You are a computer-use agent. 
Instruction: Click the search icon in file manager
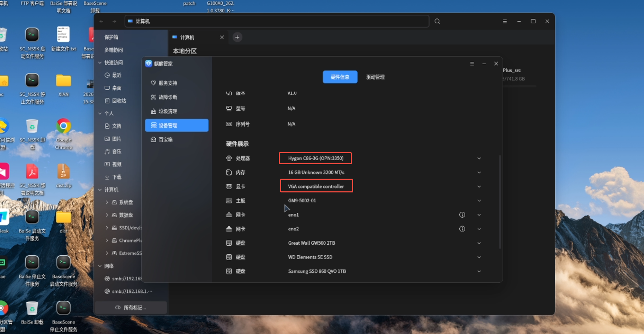click(x=437, y=21)
